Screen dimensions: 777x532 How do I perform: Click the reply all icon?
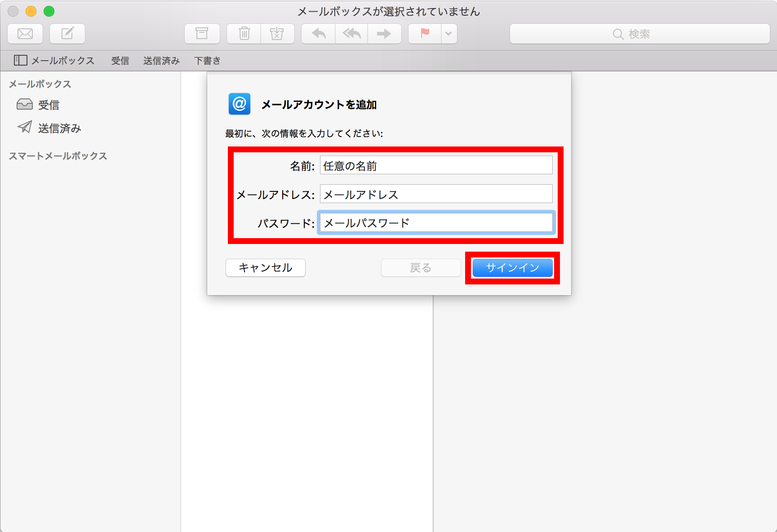351,34
